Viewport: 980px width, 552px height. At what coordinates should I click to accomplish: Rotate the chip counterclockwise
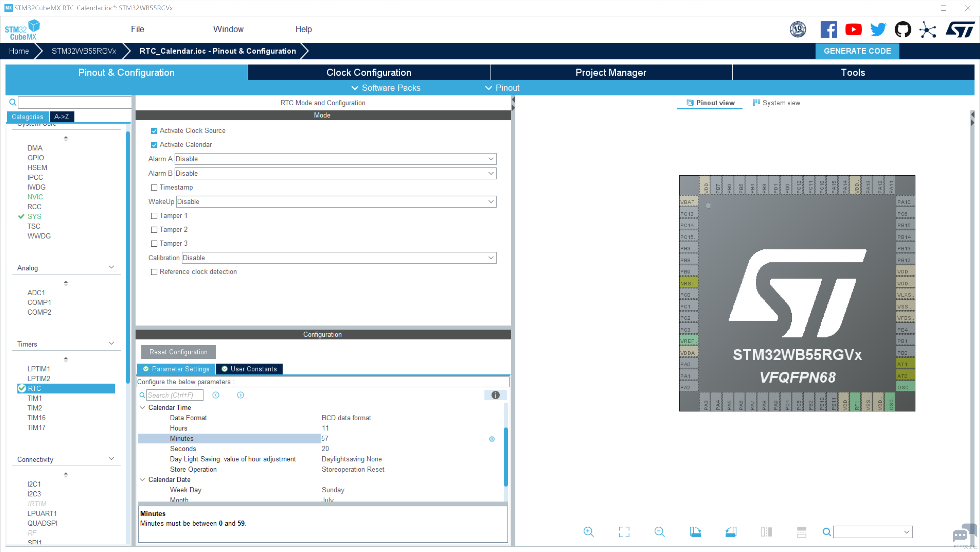point(730,532)
